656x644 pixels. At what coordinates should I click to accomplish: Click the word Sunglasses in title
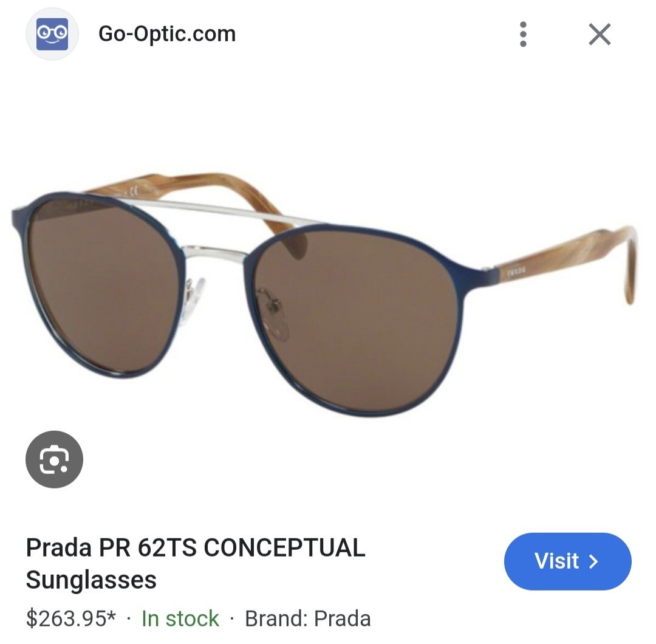[x=91, y=580]
